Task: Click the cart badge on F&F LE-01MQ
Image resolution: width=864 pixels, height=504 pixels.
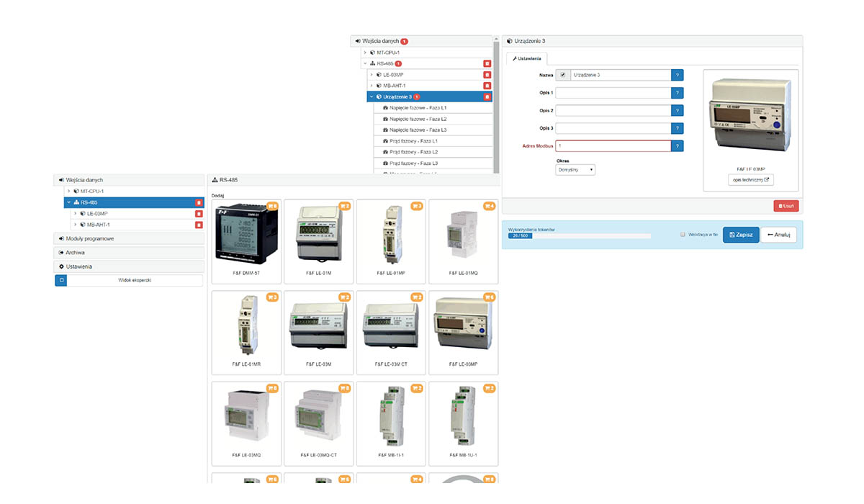Action: point(489,207)
